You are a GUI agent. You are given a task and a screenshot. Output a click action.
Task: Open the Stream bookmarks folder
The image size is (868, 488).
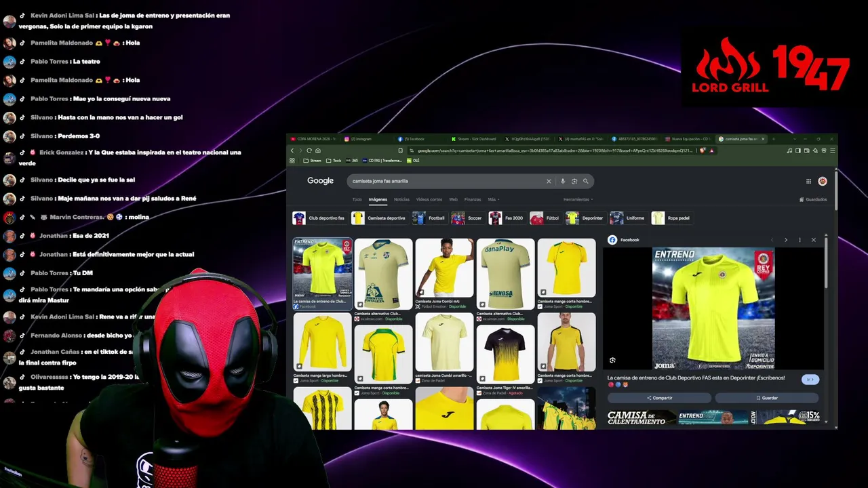pos(313,161)
